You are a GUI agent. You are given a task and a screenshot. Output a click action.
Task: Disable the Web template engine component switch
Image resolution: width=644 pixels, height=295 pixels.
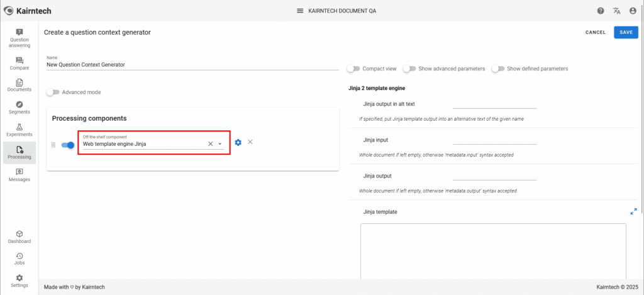coord(68,145)
